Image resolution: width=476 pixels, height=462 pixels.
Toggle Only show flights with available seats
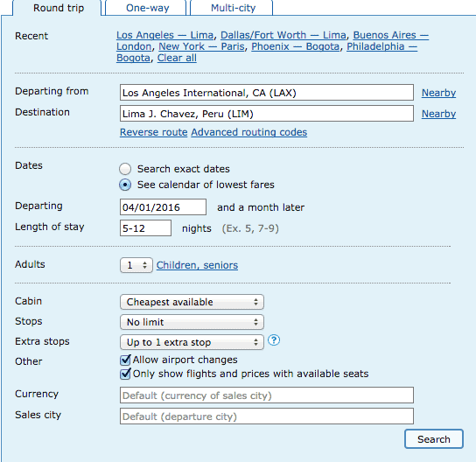125,374
